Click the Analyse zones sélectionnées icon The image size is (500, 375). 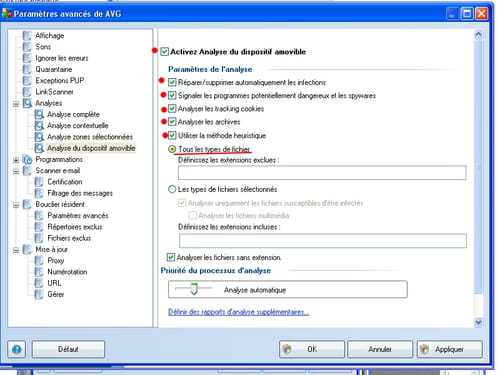[39, 137]
